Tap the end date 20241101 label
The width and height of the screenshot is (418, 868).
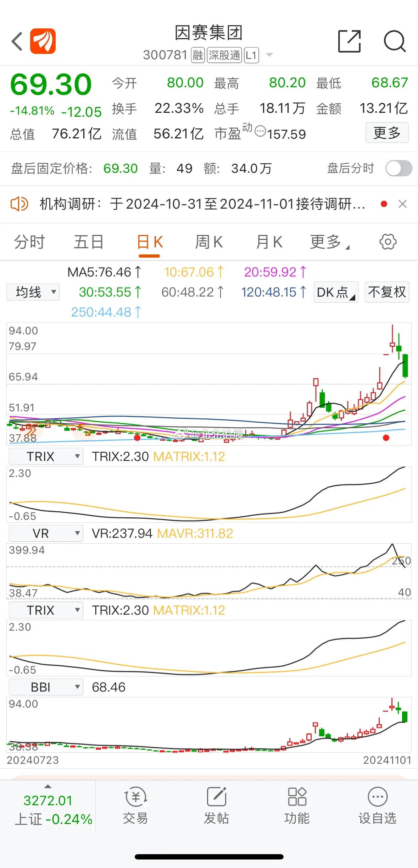[x=387, y=760]
